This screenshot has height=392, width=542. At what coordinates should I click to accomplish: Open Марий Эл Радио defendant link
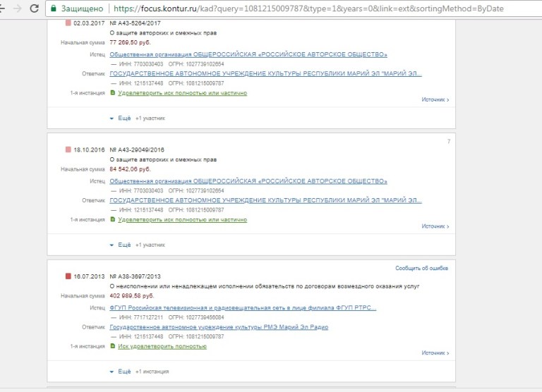[219, 327]
